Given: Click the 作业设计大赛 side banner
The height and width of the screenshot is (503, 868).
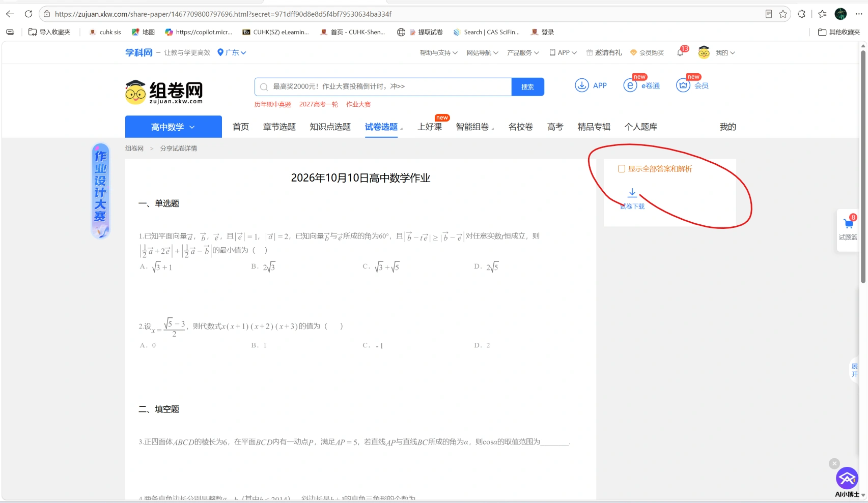Looking at the screenshot, I should pyautogui.click(x=100, y=191).
